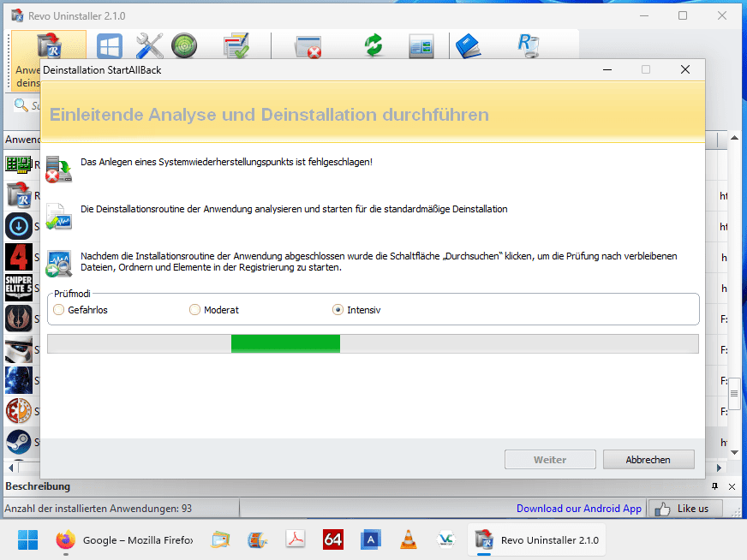Select the red number 4 game icon
Screen dimensions: 747x560
click(19, 257)
